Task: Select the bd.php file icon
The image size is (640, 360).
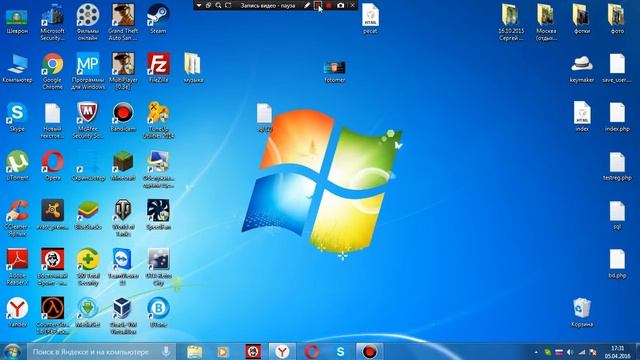Action: tap(617, 264)
